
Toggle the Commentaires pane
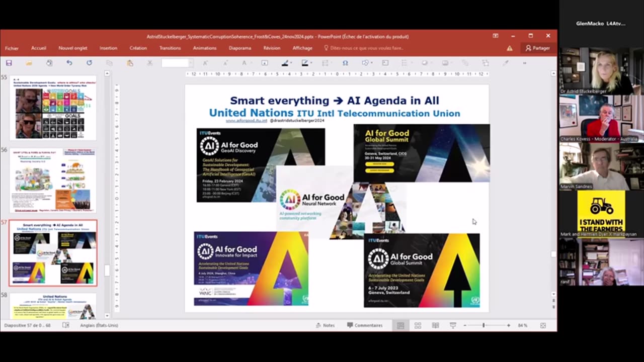point(365,325)
